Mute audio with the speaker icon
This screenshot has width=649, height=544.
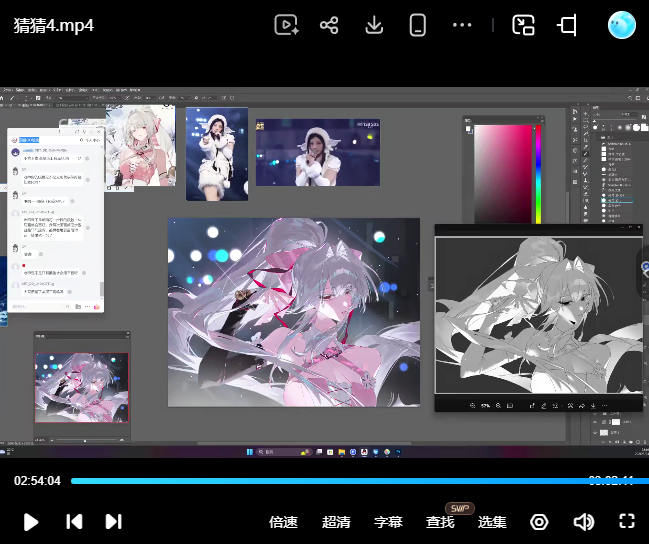(584, 522)
